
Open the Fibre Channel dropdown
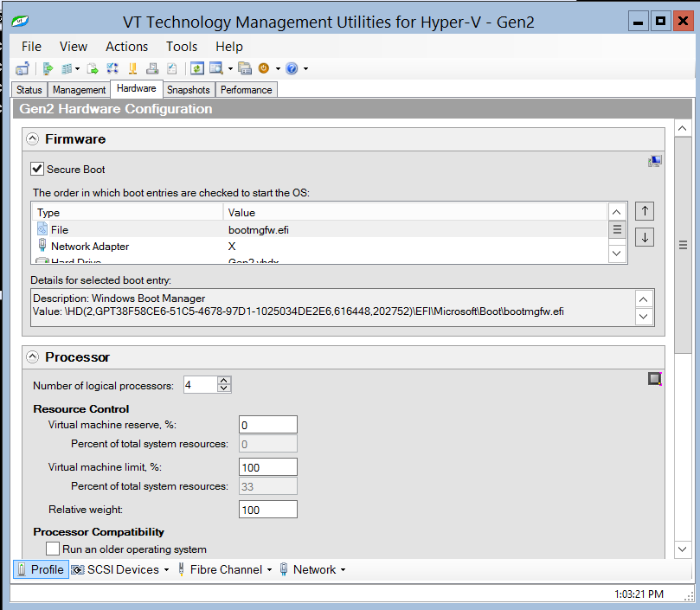point(224,569)
